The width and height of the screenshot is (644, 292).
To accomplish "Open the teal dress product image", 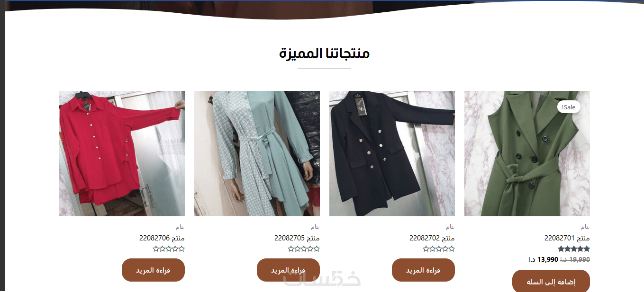I will (x=257, y=153).
